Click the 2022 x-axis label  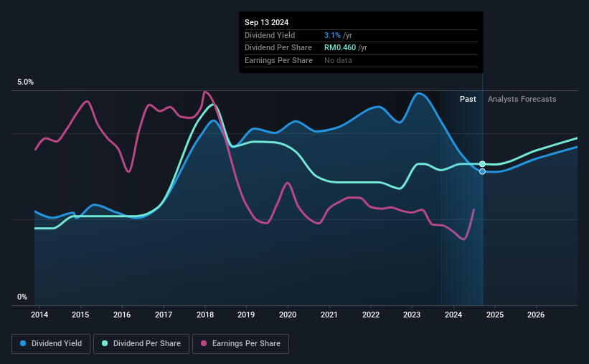click(x=371, y=315)
